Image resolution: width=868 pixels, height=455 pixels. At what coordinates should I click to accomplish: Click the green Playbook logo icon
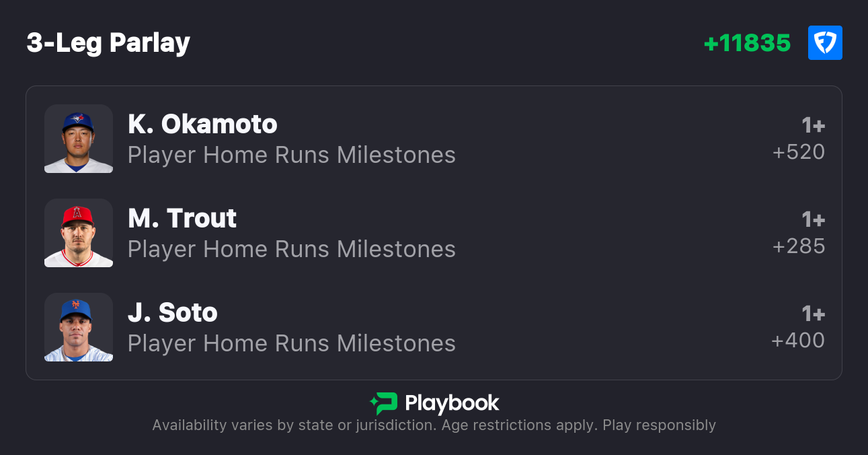(383, 403)
